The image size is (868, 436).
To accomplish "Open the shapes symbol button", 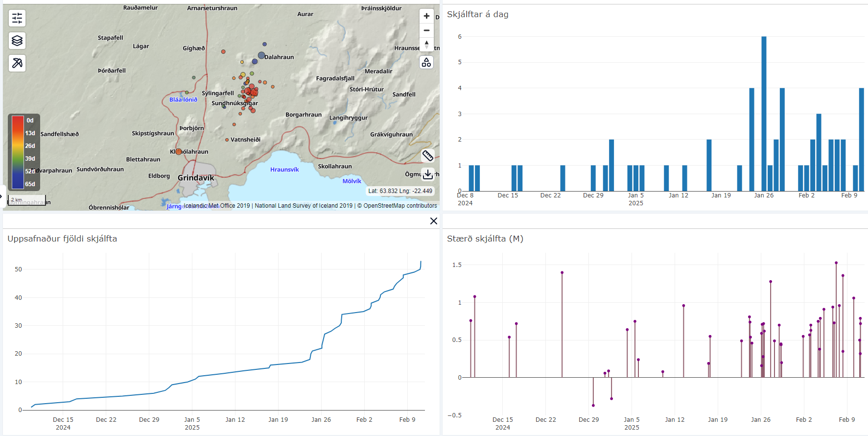I will 426,62.
